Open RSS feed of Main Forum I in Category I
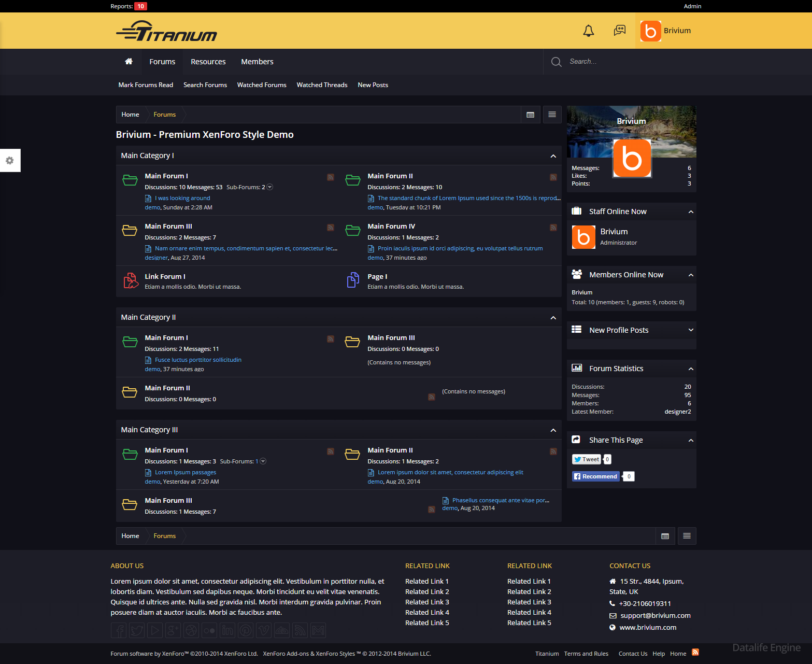Screen dimensions: 812x664 (331, 177)
